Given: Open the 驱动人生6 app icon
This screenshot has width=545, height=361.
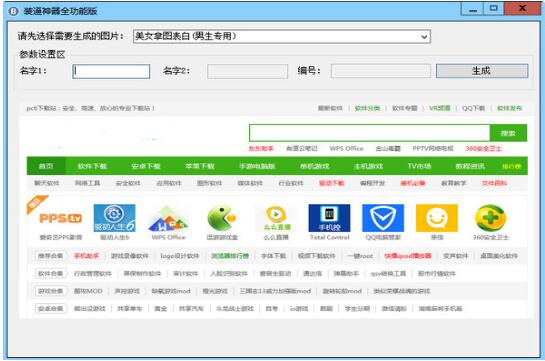Looking at the screenshot, I should click(115, 218).
